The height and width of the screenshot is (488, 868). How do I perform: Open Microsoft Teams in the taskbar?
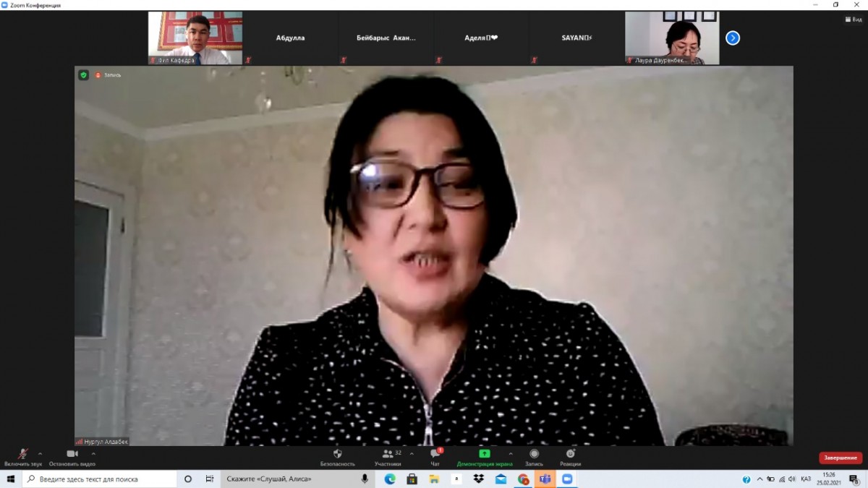545,479
